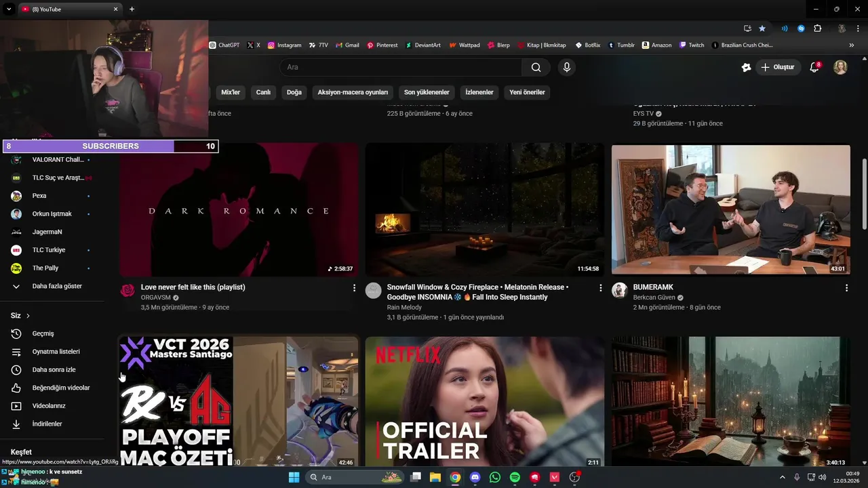Open the X bookmark
Screen dimensions: 868x488
[254, 45]
